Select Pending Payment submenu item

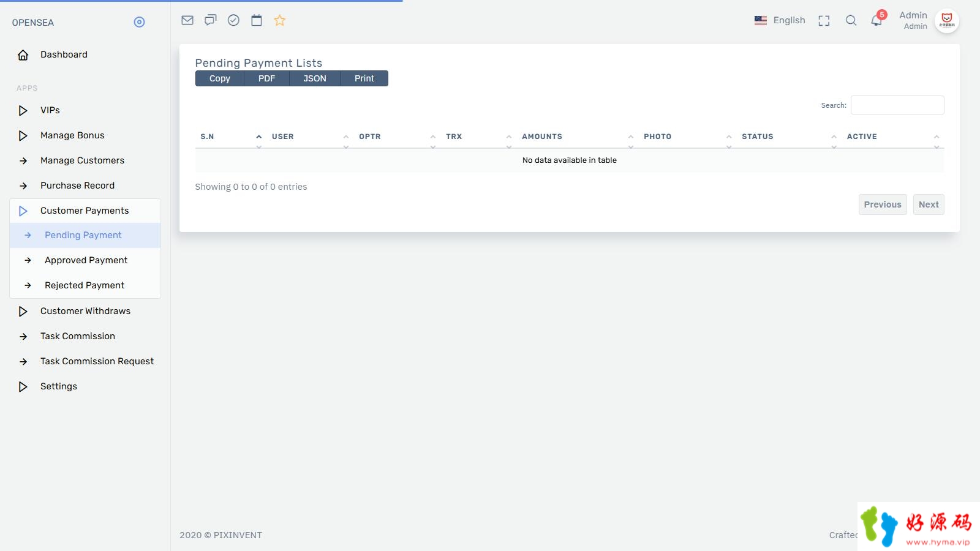coord(85,235)
